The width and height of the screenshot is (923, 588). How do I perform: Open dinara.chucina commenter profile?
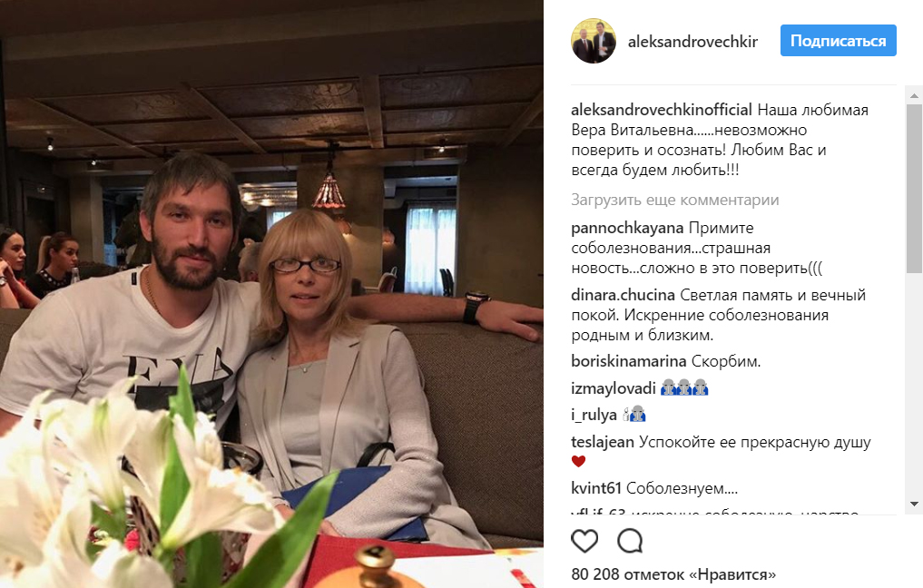[x=623, y=295]
